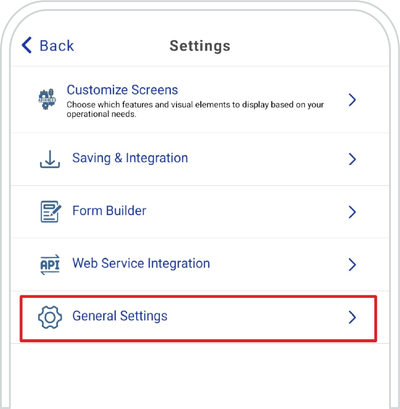This screenshot has width=400, height=409.
Task: Click the General Settings gear icon
Action: click(50, 317)
